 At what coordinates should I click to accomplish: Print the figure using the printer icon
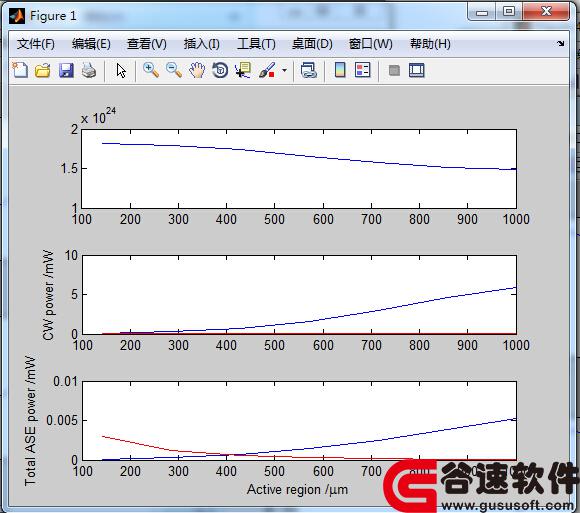(89, 70)
